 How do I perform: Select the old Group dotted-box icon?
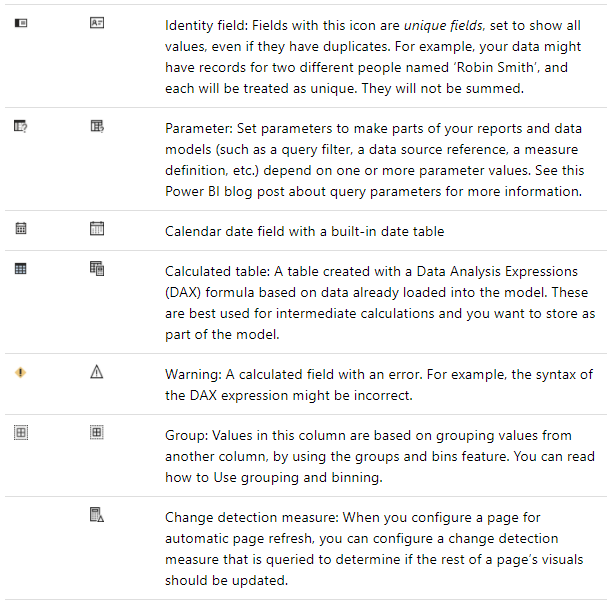click(x=21, y=433)
